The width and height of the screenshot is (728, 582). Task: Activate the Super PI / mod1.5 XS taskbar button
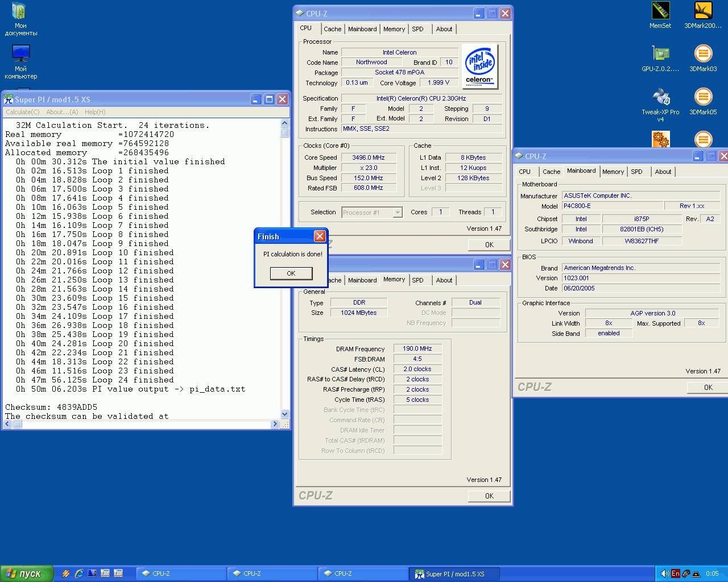454,573
